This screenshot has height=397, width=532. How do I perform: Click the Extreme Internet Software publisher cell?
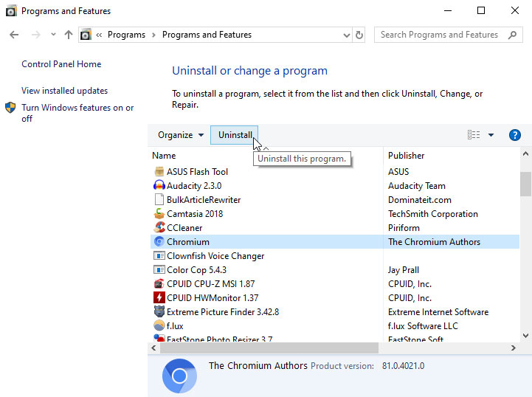(438, 312)
